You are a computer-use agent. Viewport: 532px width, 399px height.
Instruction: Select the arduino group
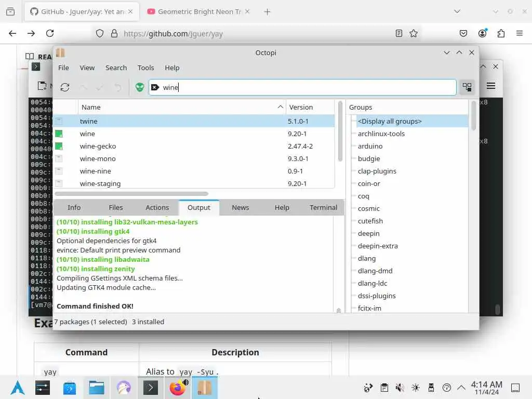pyautogui.click(x=370, y=146)
